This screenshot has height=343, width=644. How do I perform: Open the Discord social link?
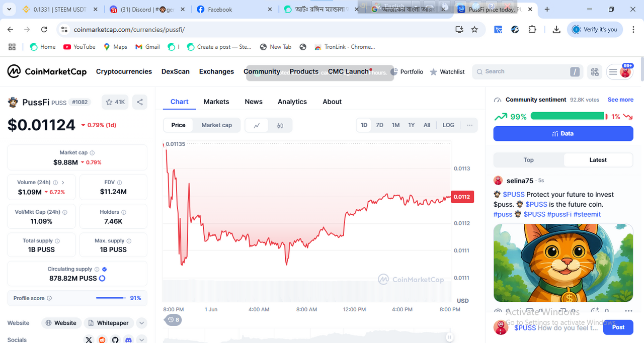coord(128,340)
